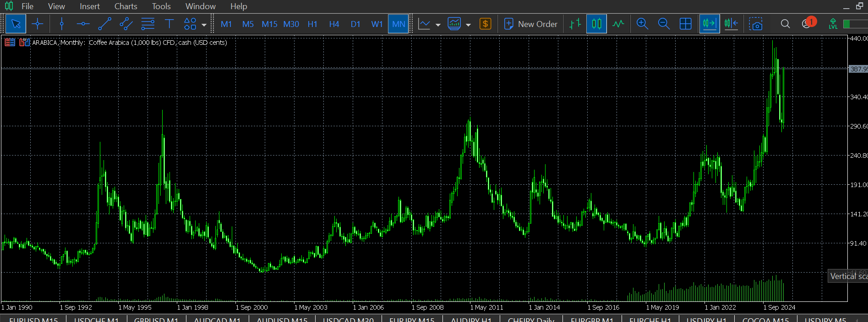Click the New Order button
This screenshot has height=322, width=868.
tap(531, 24)
